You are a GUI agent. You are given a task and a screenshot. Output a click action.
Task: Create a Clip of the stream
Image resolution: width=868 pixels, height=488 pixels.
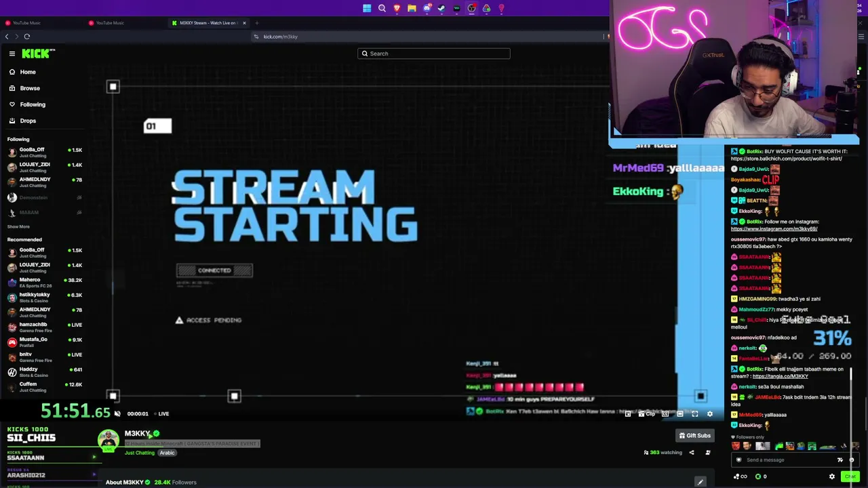point(647,413)
